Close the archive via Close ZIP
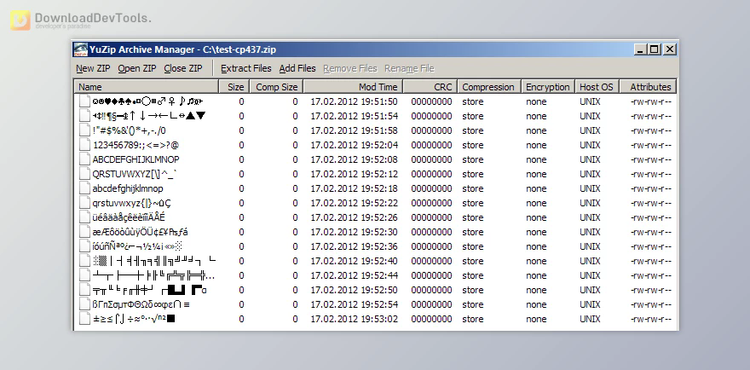The image size is (750, 370). coord(183,68)
